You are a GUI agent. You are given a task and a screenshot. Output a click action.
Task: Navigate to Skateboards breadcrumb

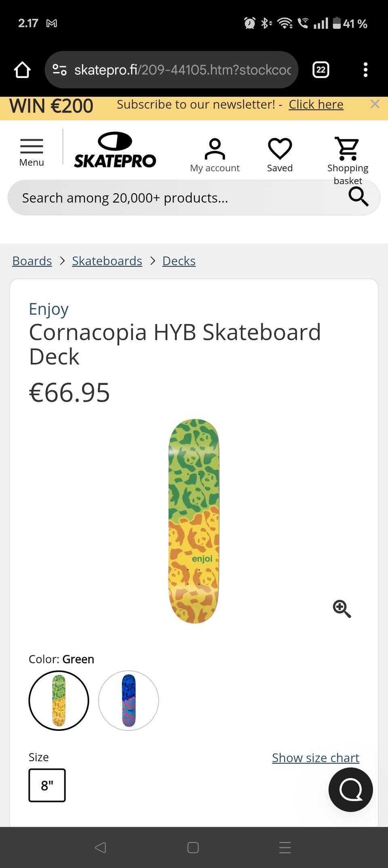pyautogui.click(x=107, y=261)
